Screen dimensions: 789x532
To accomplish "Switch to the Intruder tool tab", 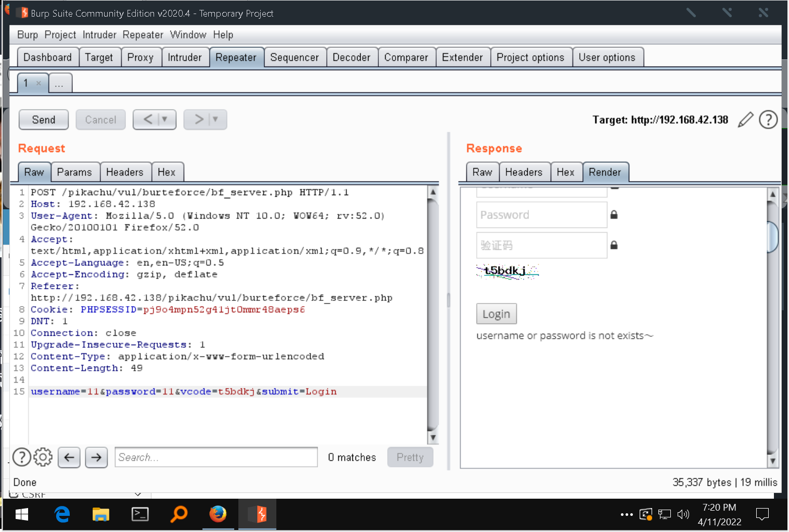I will 185,57.
